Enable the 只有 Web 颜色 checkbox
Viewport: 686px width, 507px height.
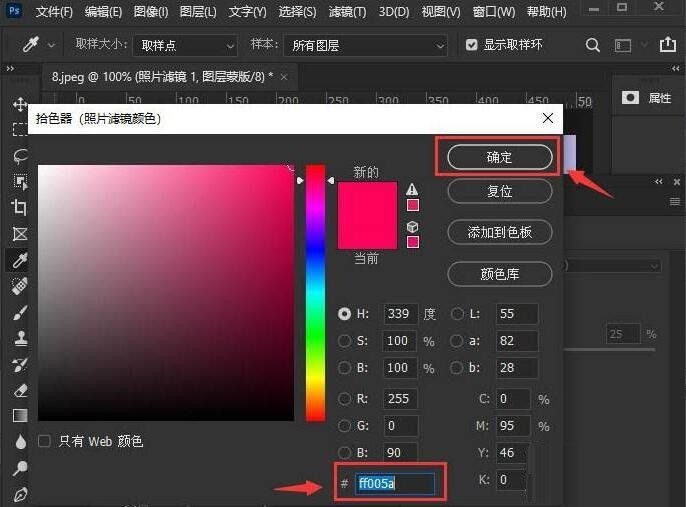(x=44, y=441)
